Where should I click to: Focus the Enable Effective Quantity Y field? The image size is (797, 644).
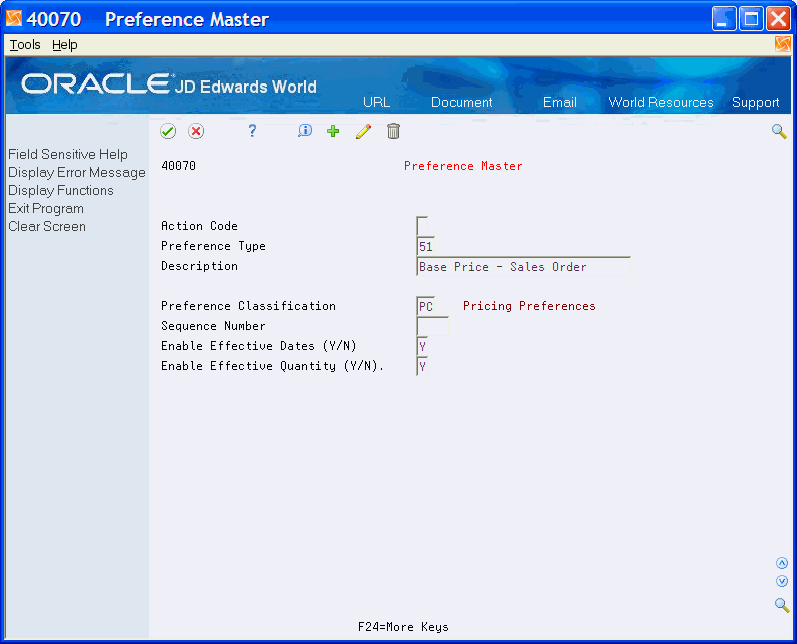click(422, 366)
